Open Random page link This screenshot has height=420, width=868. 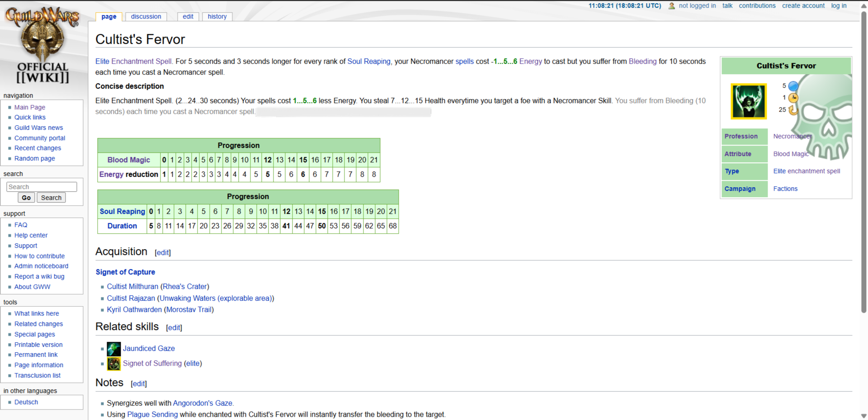point(35,158)
